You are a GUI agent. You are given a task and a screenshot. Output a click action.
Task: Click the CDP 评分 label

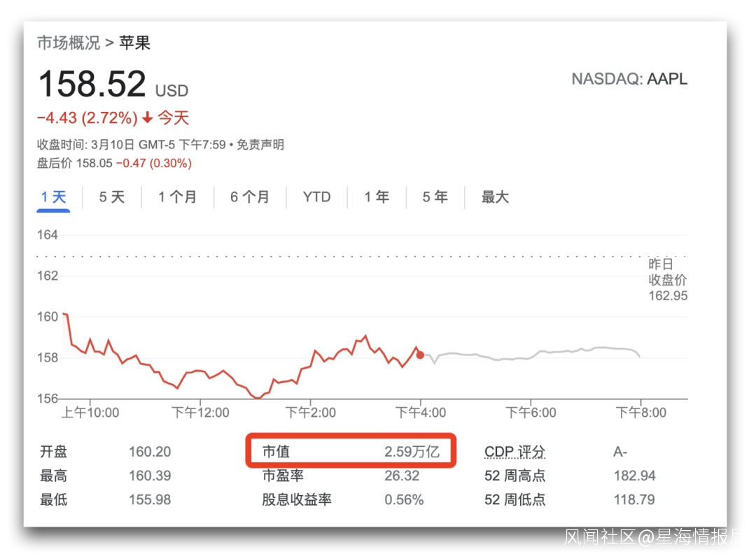[x=514, y=452]
